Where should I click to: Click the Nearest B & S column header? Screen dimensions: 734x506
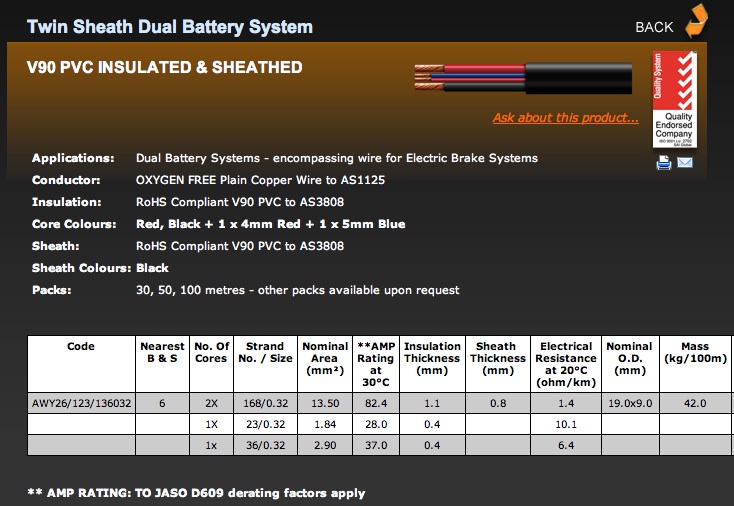click(161, 352)
